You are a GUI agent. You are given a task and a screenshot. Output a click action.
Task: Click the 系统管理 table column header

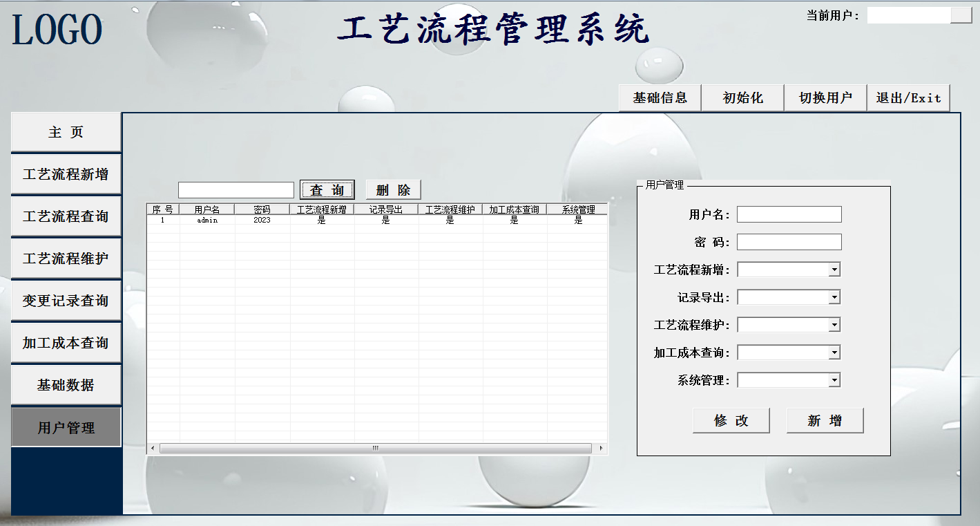[x=577, y=209]
